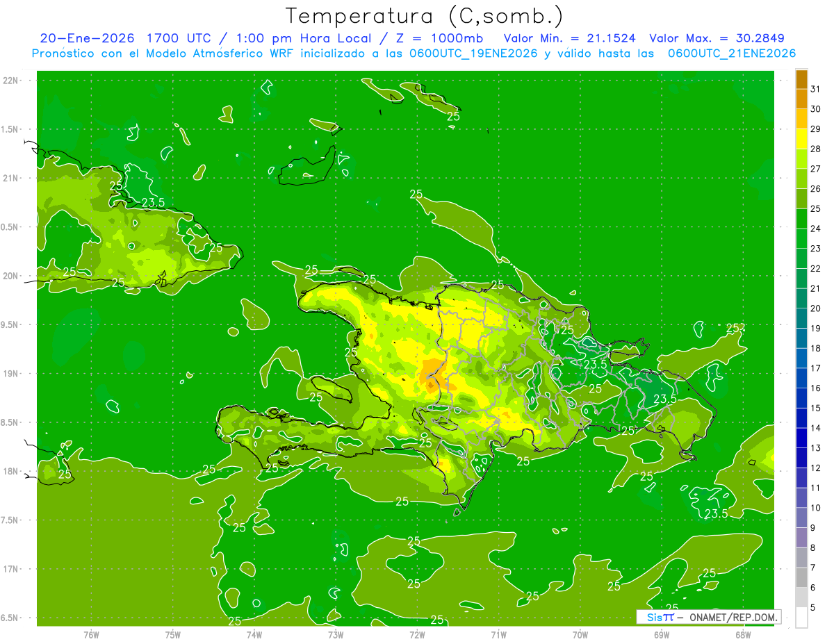Click the 'SisTT – ONAMET/REP.DOM.' credit box
The height and width of the screenshot is (644, 834).
pos(709,617)
